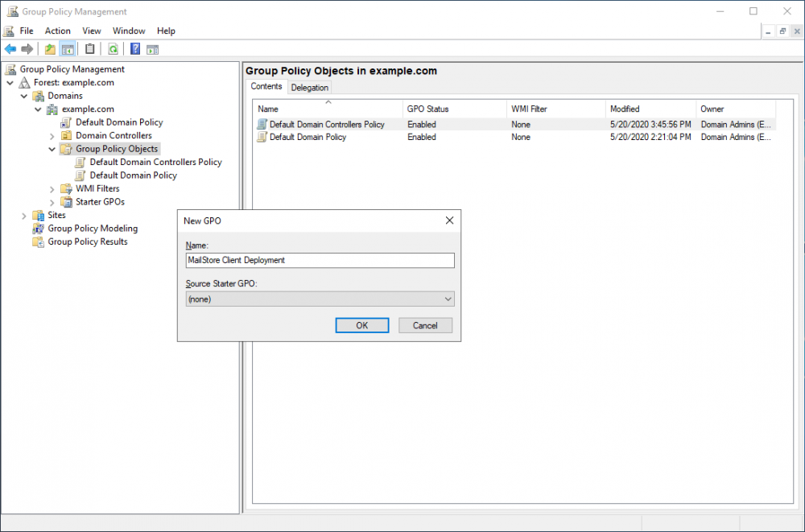
Task: Open the View menu
Action: [x=91, y=31]
